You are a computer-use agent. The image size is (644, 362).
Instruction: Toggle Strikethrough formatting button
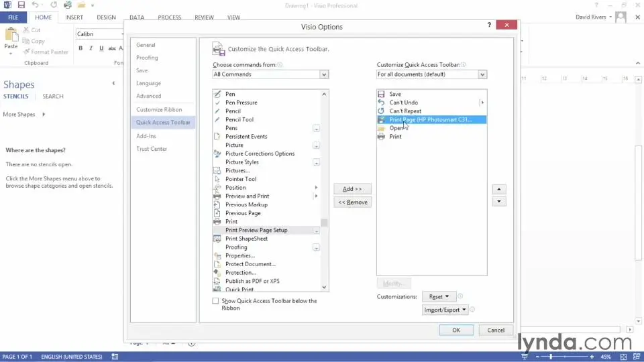coord(112,48)
